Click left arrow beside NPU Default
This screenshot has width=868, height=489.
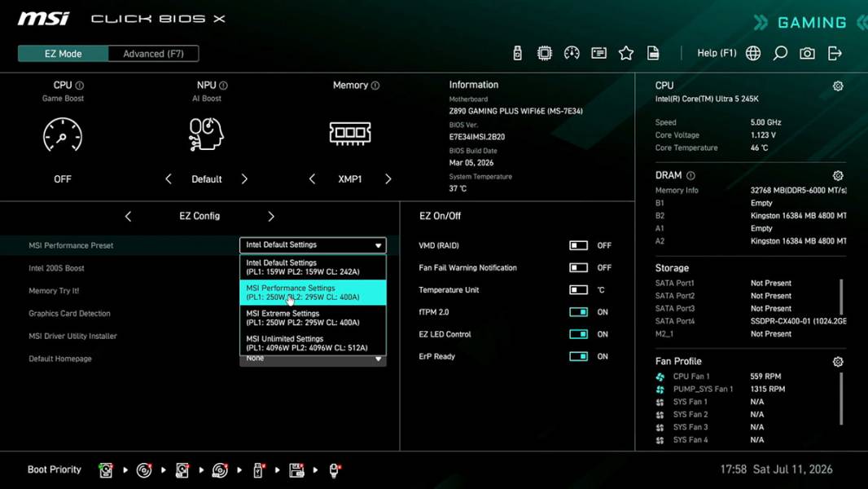[169, 178]
